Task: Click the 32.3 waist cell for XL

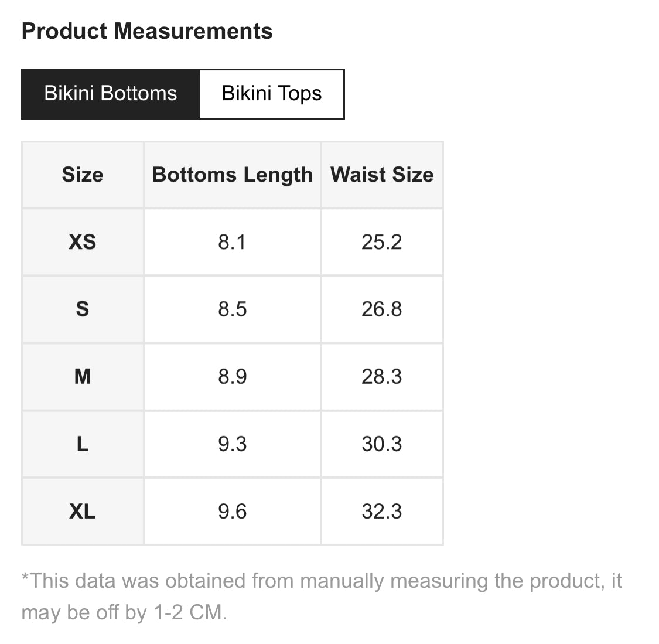Action: pos(382,512)
